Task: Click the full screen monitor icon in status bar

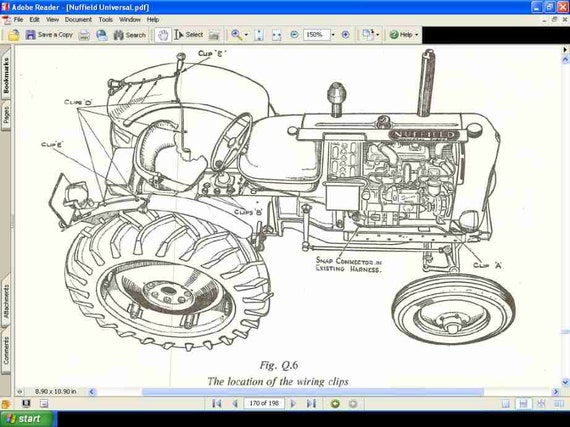Action: point(26,403)
